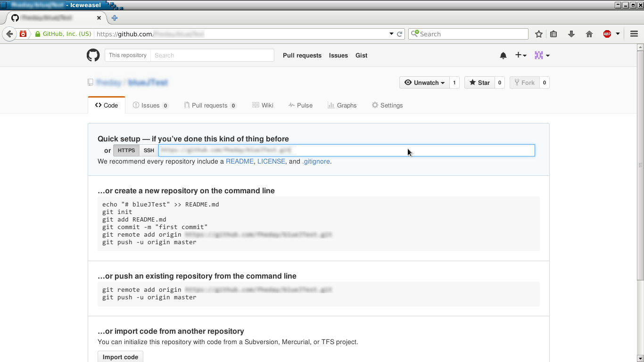The height and width of the screenshot is (362, 644).
Task: Switch to the SSH clone option
Action: tap(149, 150)
